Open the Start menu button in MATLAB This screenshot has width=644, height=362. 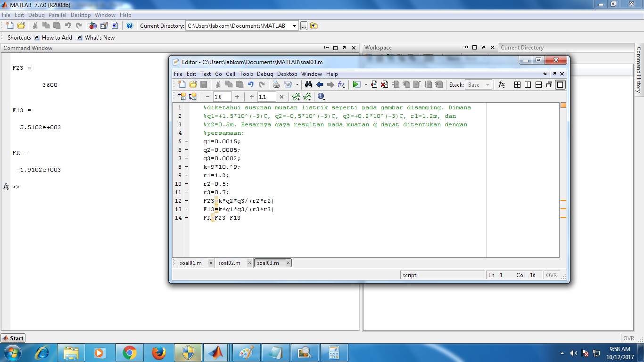point(13,338)
